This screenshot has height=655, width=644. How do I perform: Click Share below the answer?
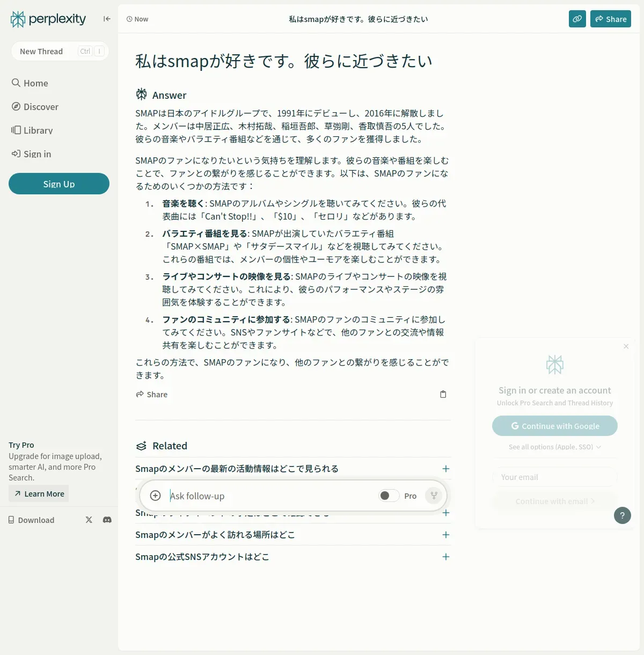pos(152,394)
